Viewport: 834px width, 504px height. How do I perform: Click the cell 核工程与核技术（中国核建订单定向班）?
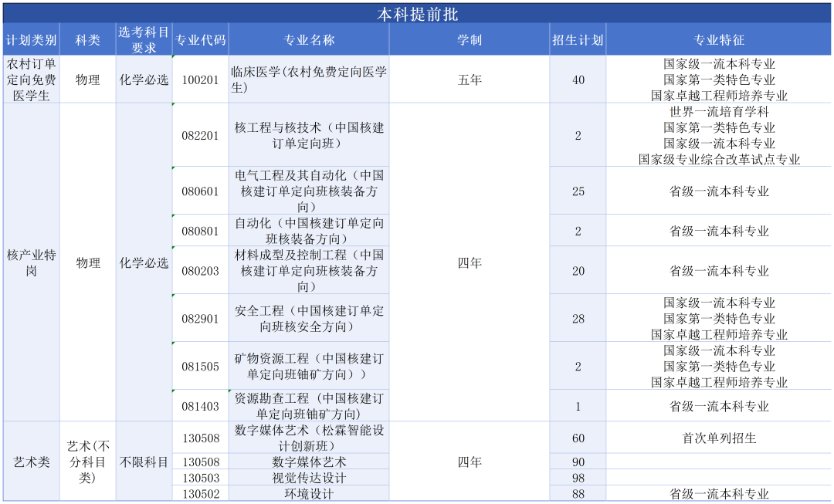point(309,135)
